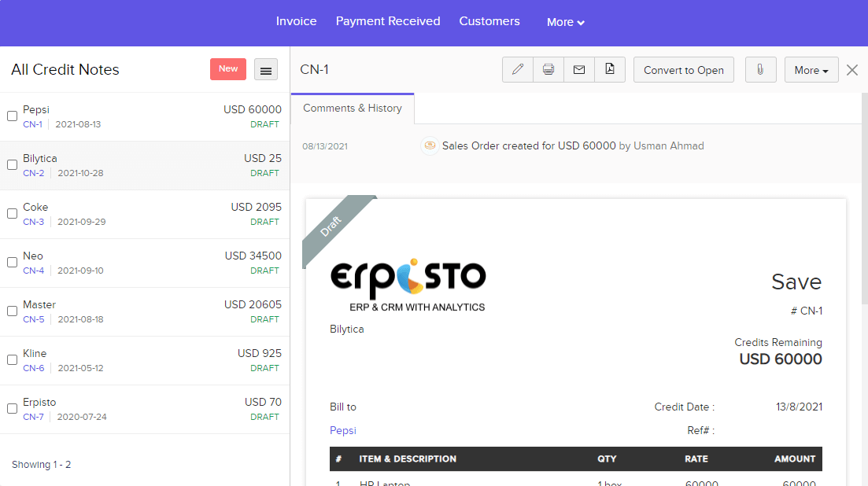Tick the Pepsi CN-1 checkbox
The image size is (868, 486).
tap(12, 116)
